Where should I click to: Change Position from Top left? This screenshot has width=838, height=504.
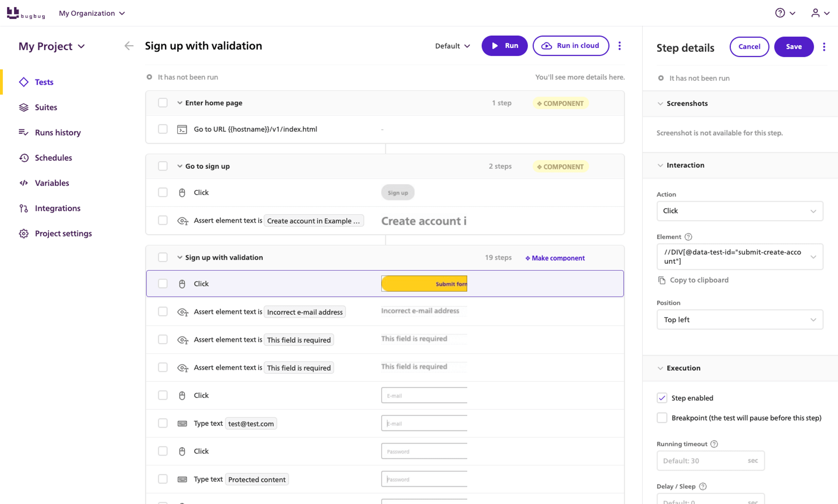(739, 319)
